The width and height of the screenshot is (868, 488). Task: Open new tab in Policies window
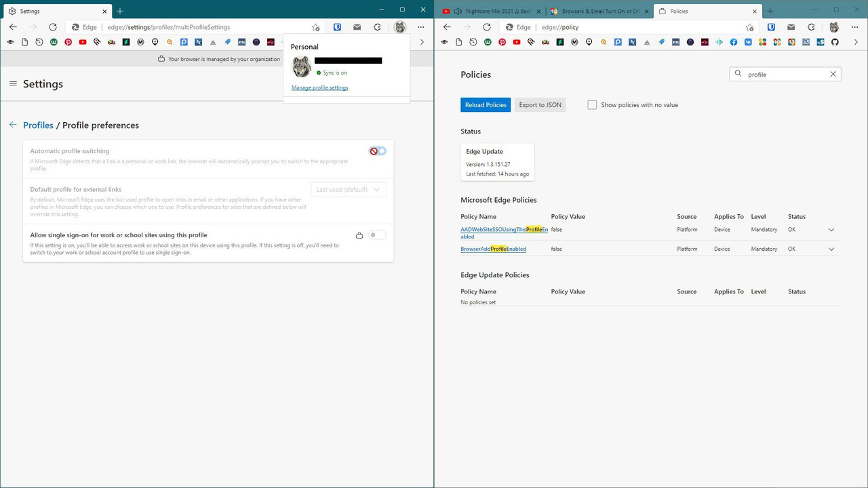[x=770, y=11]
